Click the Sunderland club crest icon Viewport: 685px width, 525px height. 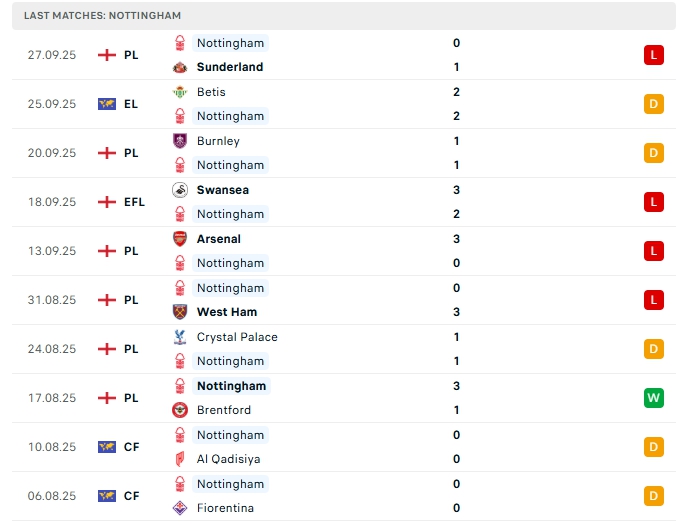pyautogui.click(x=180, y=67)
